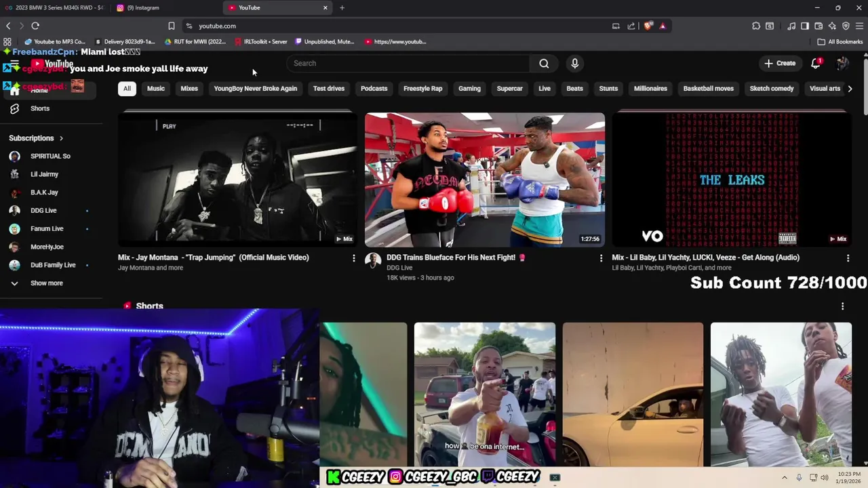Image resolution: width=868 pixels, height=488 pixels.
Task: Open the Brave Rewards triangle icon
Action: click(x=663, y=26)
